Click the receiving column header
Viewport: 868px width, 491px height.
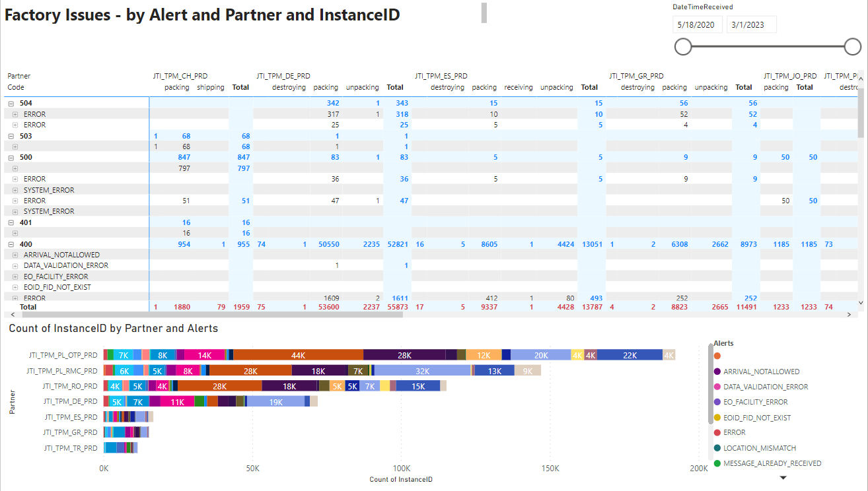(519, 87)
